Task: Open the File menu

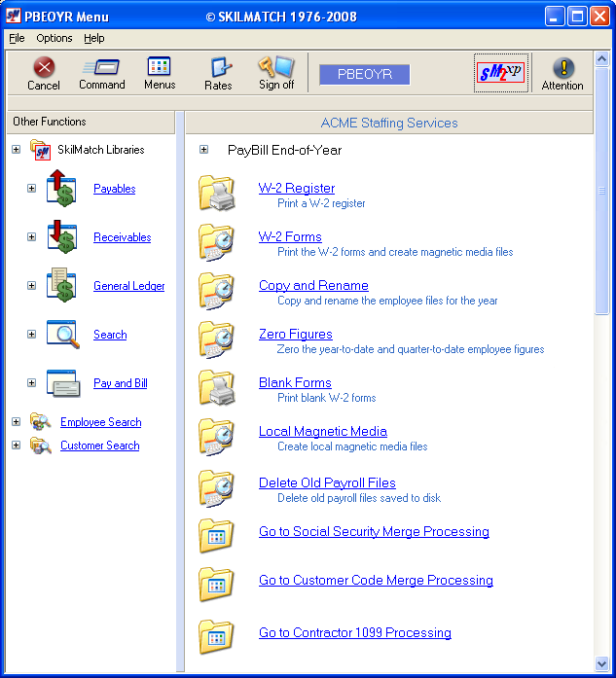Action: pyautogui.click(x=17, y=39)
